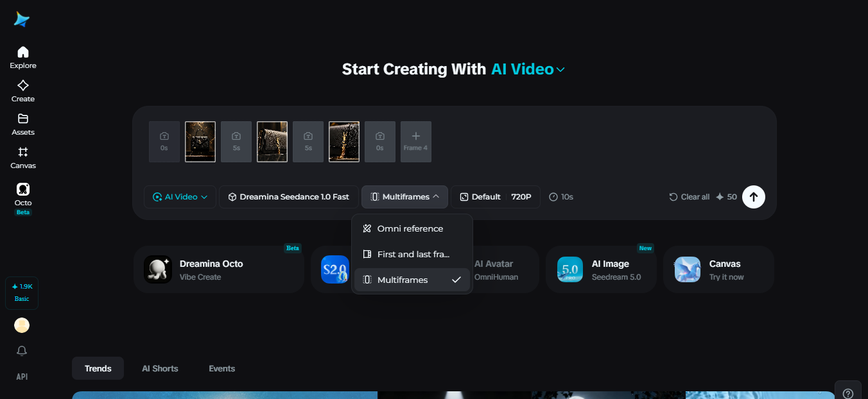Switch to the Trends tab
The width and height of the screenshot is (868, 399).
click(x=98, y=368)
